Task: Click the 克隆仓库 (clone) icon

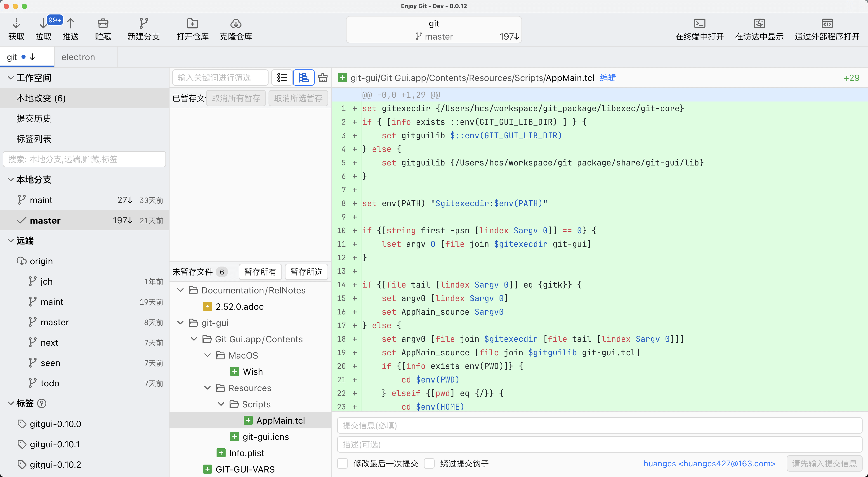Action: [235, 28]
